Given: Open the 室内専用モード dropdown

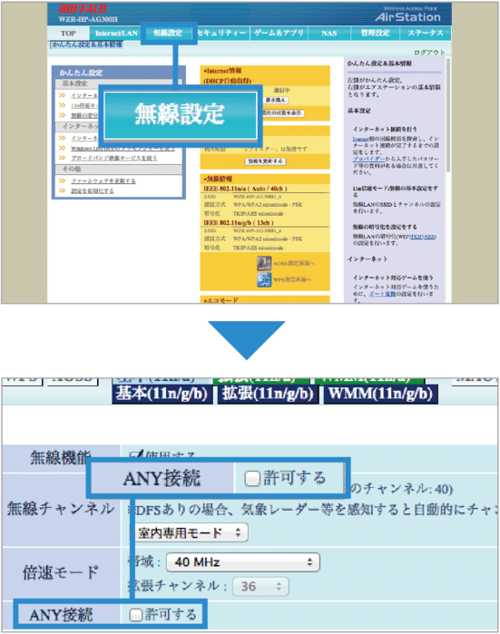Looking at the screenshot, I should point(191,533).
